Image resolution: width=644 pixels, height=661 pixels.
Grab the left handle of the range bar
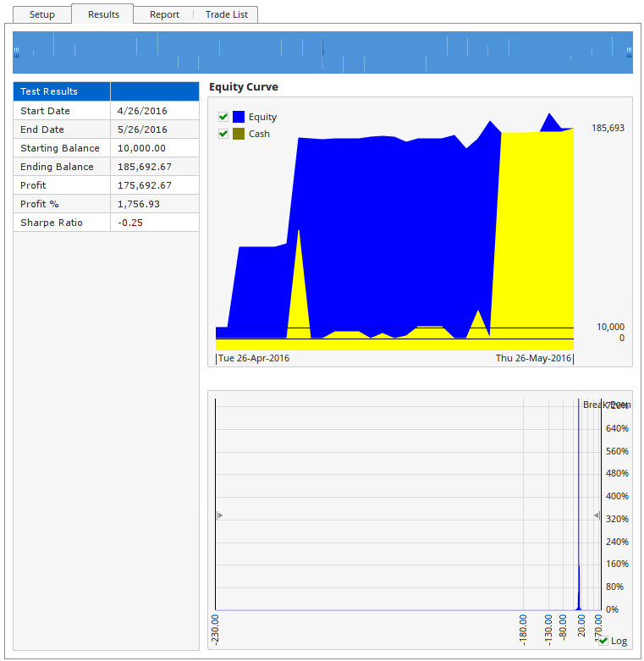pyautogui.click(x=16, y=52)
